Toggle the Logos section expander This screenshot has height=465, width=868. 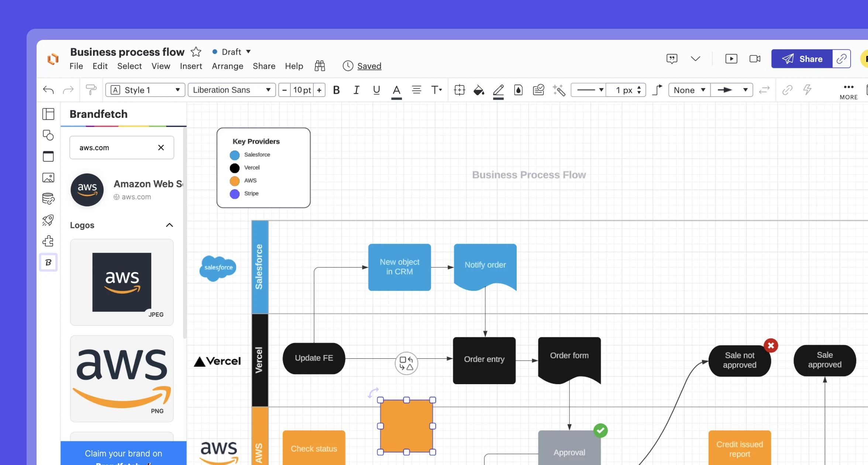tap(169, 225)
